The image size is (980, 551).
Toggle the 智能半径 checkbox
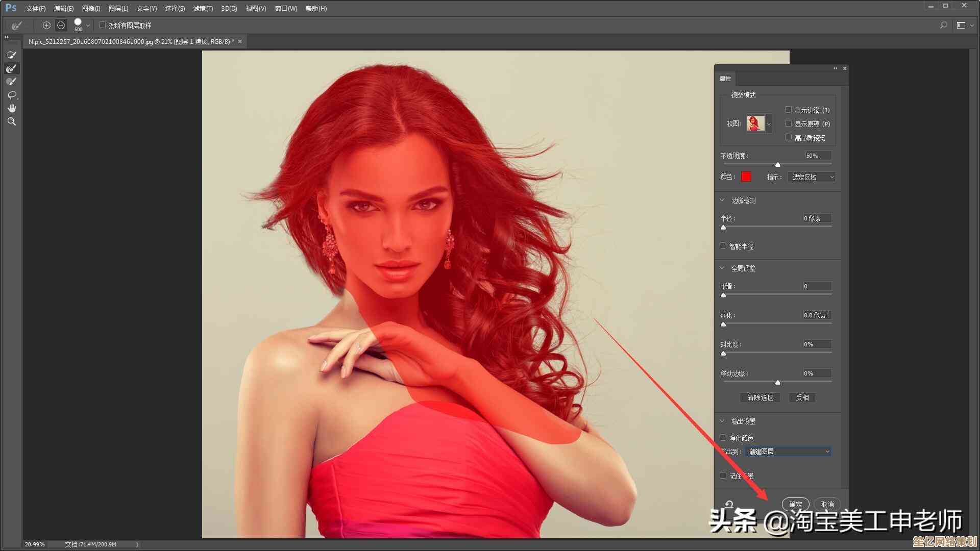pyautogui.click(x=723, y=246)
